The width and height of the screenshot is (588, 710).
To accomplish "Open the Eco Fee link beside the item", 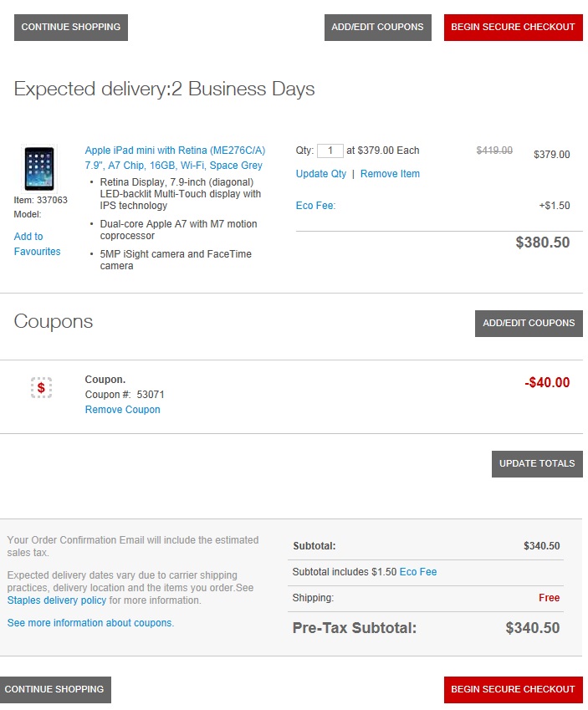I will (315, 206).
